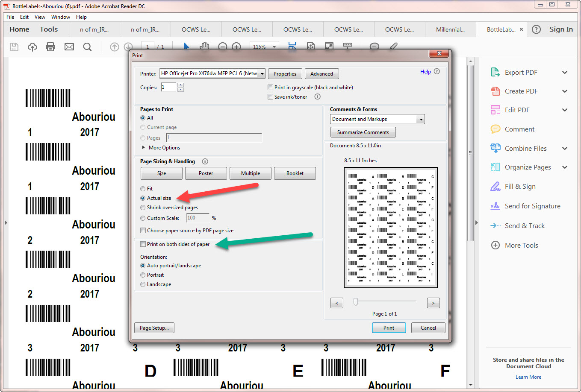Click help icon in Print dialog

click(436, 72)
